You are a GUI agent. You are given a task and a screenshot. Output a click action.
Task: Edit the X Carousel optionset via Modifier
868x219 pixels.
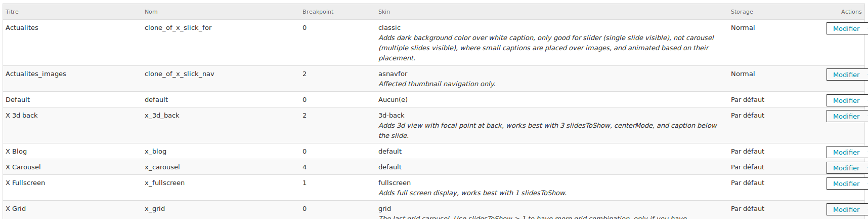coord(846,168)
